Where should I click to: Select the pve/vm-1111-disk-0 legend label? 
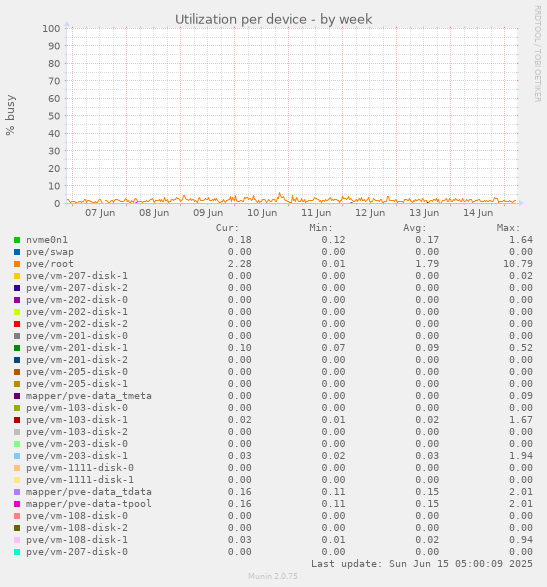[80, 468]
